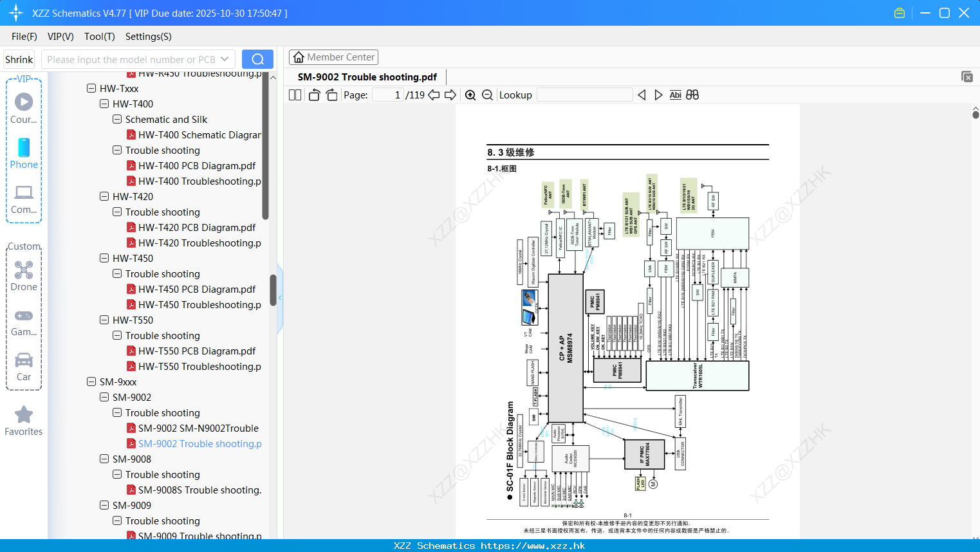Zoom out of the document view
The image size is (980, 552).
point(487,95)
